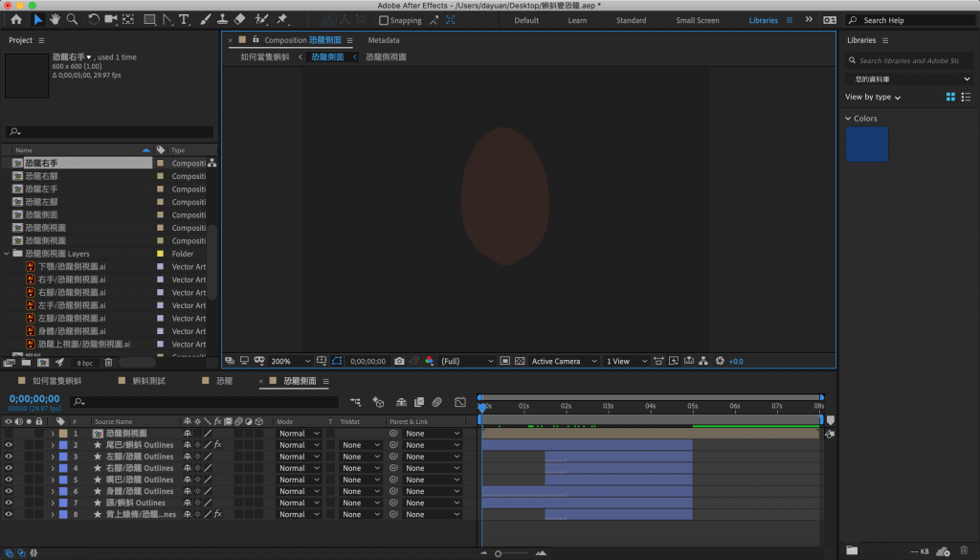Select the Clone Stamp tool
The image size is (980, 560).
click(x=222, y=19)
